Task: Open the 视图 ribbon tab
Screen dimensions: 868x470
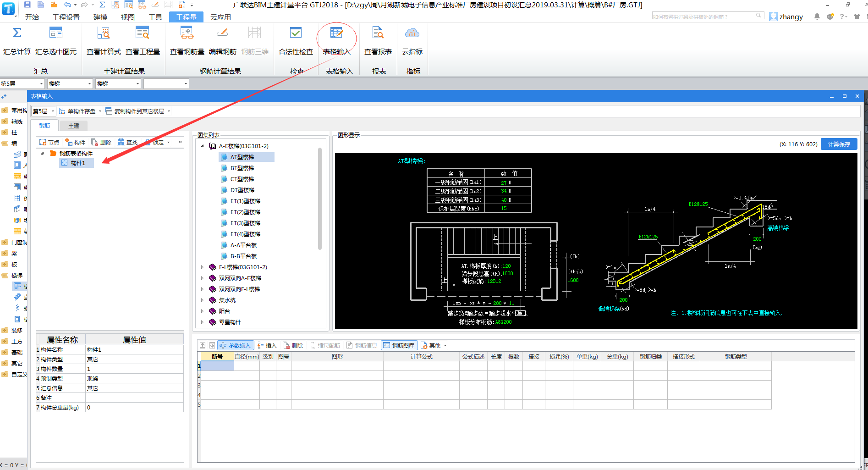Action: click(x=128, y=17)
